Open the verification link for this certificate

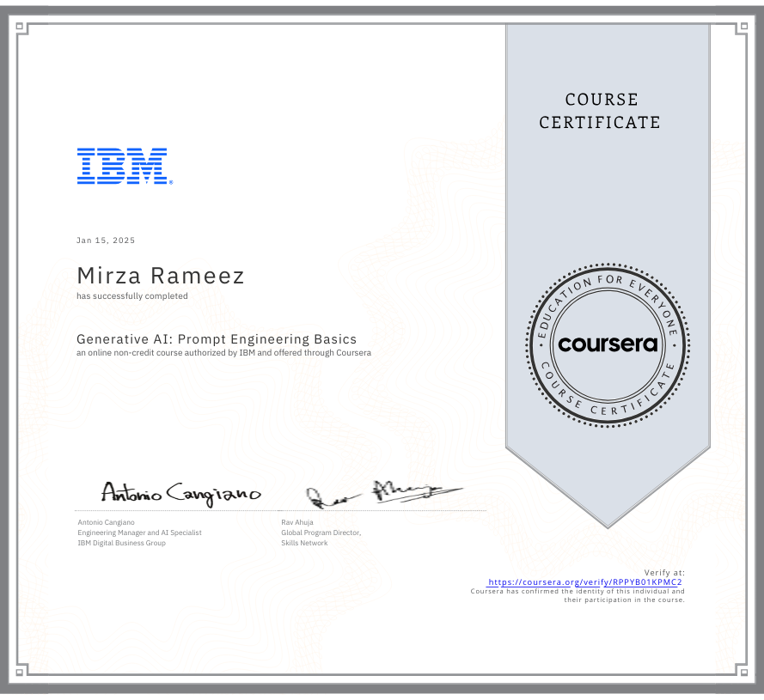click(584, 582)
